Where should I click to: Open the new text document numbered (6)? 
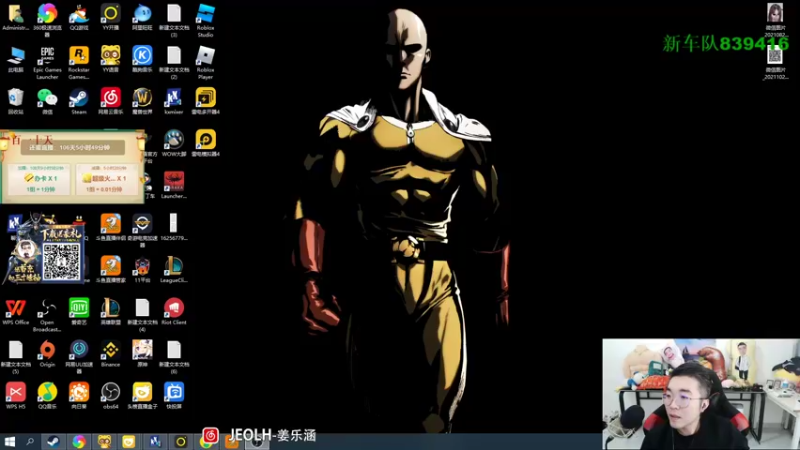173,357
